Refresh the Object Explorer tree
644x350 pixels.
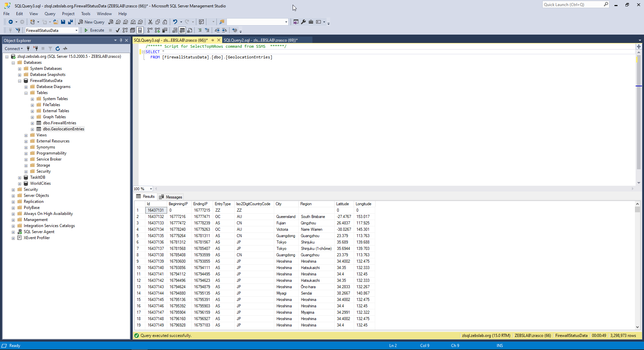(x=58, y=49)
